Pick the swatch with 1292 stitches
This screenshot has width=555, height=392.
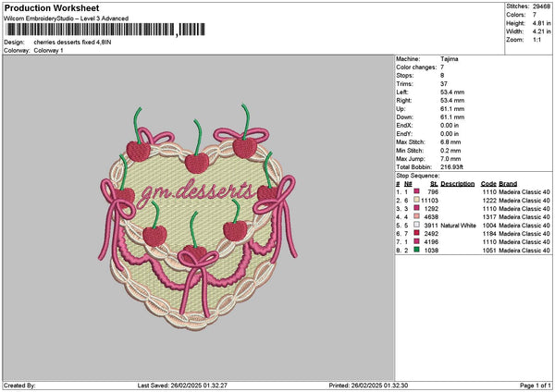pos(416,208)
